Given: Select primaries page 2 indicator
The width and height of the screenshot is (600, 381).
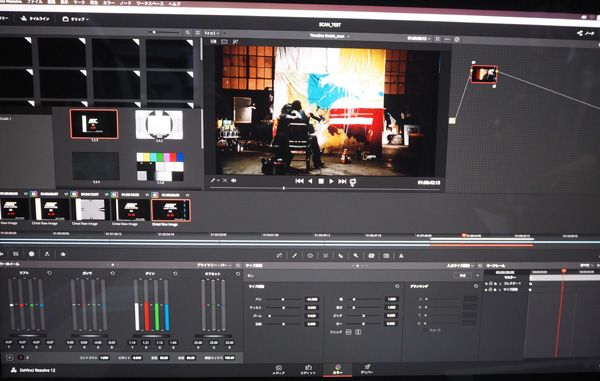Looking at the screenshot, I should click(x=27, y=357).
